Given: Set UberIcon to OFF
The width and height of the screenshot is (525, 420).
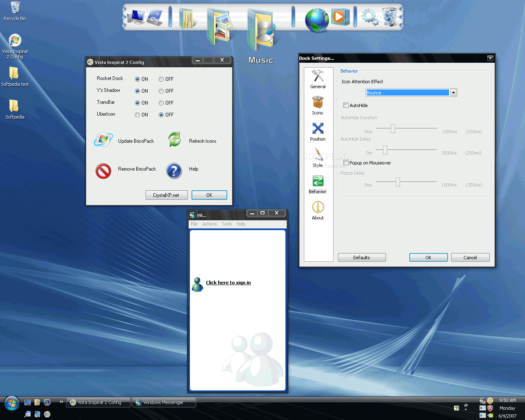Looking at the screenshot, I should (161, 115).
